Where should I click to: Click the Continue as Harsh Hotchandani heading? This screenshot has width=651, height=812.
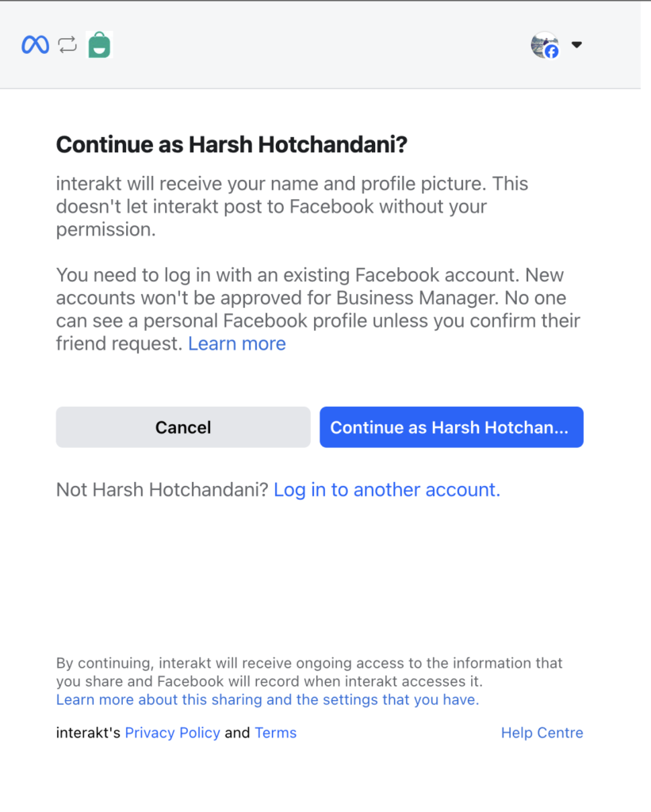[232, 144]
